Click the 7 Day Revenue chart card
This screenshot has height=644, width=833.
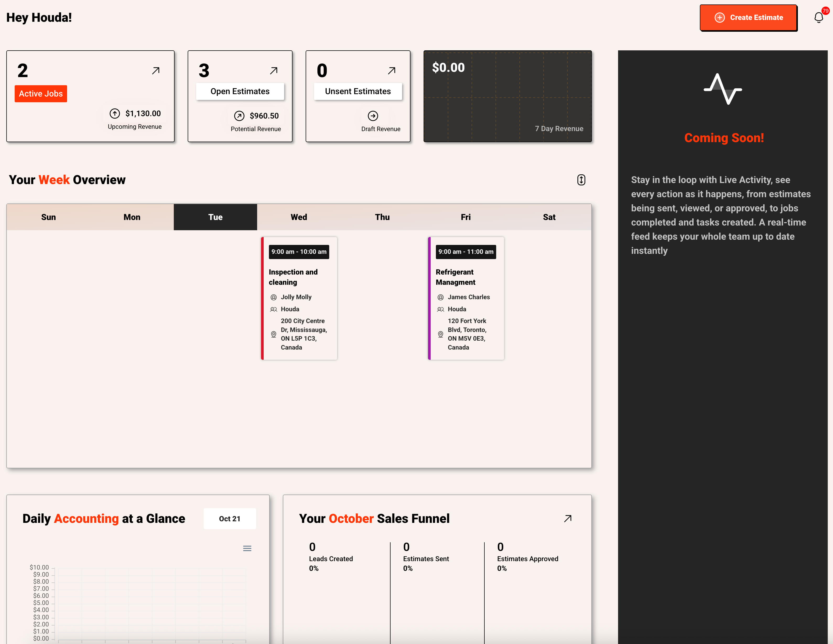tap(507, 96)
